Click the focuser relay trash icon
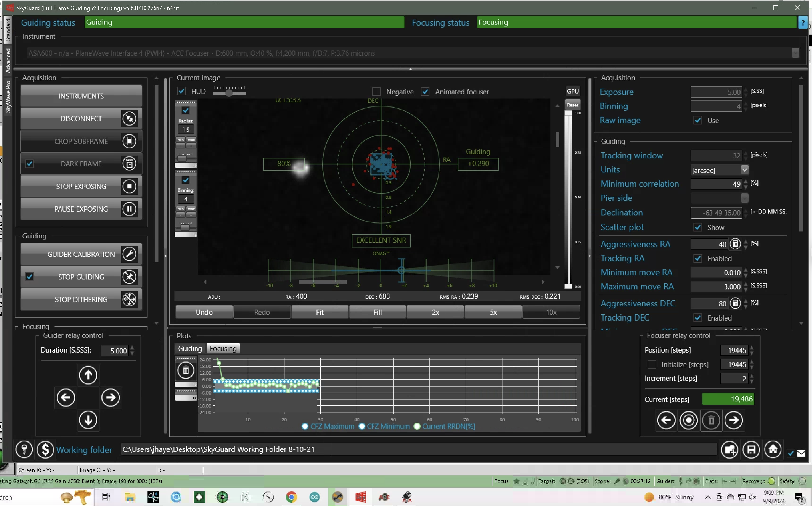812x506 pixels. (711, 420)
